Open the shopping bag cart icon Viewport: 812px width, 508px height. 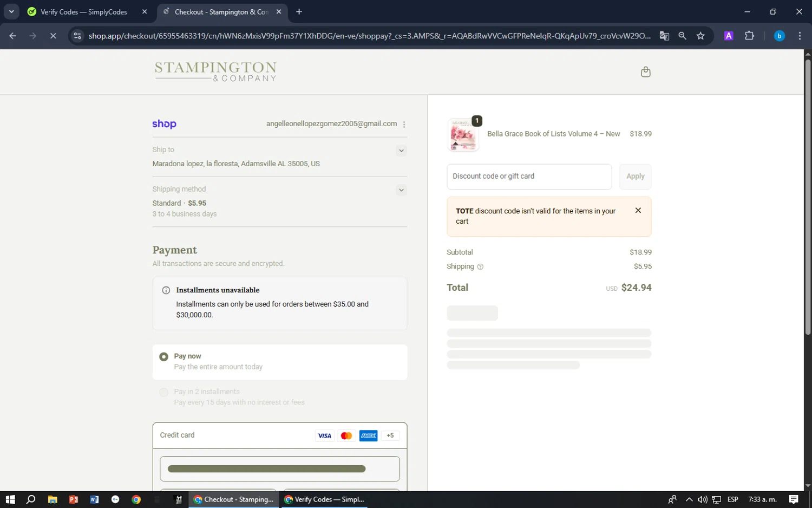(645, 72)
